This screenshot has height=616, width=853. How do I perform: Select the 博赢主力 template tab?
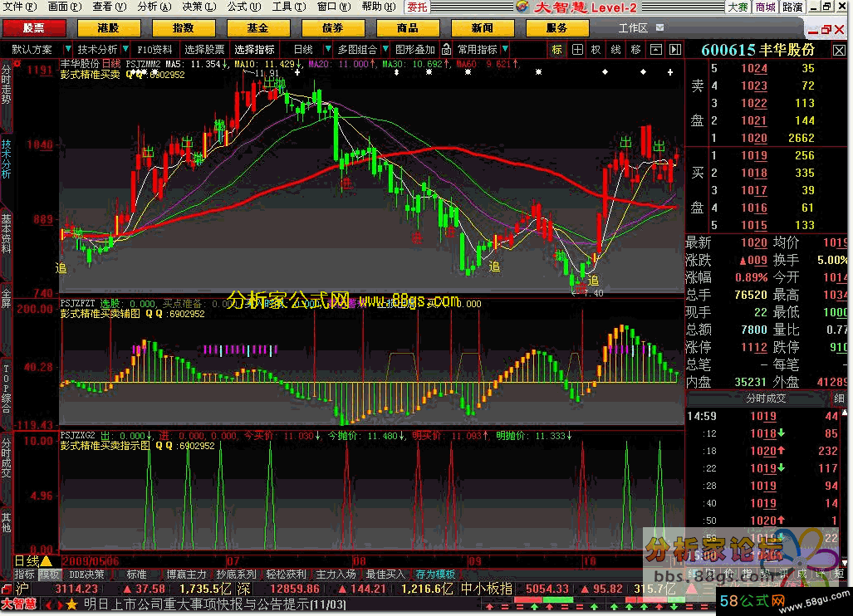point(187,574)
